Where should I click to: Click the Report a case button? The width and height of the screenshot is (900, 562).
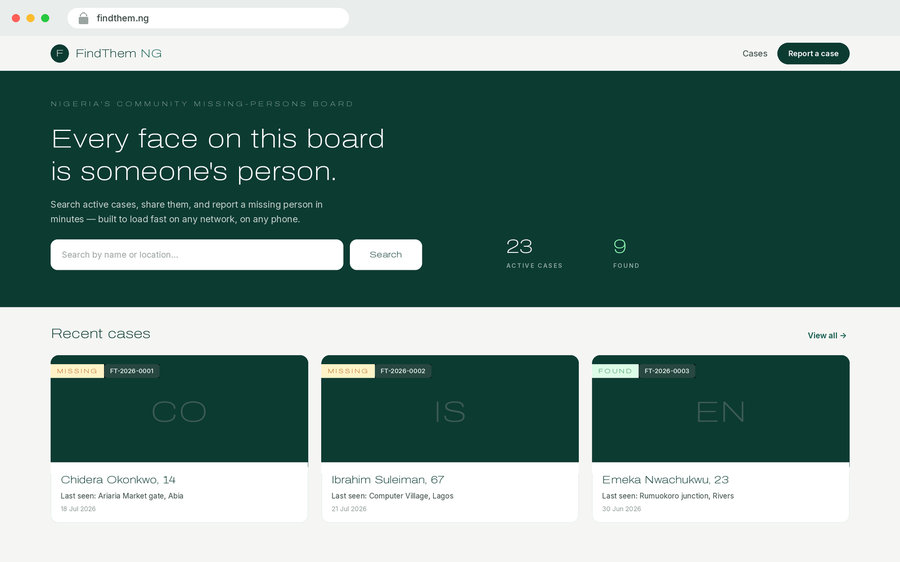[x=813, y=53]
